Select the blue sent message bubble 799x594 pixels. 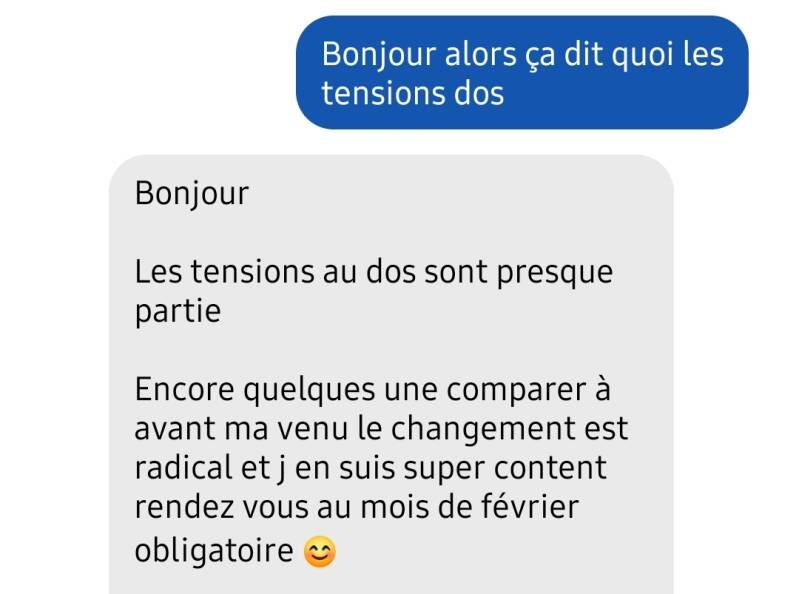pos(522,72)
